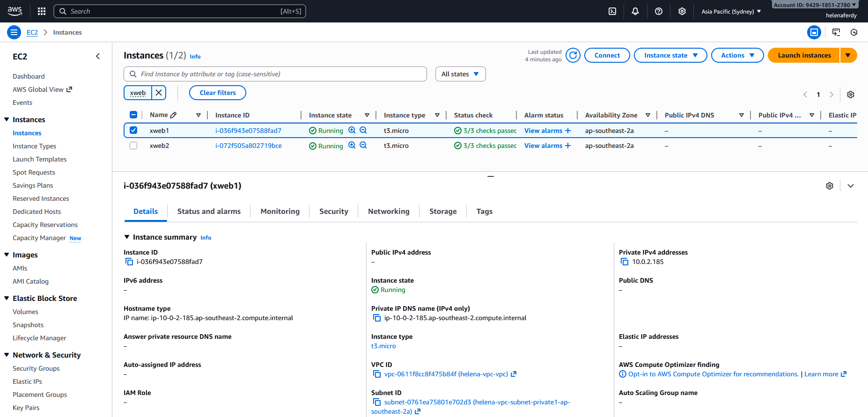The width and height of the screenshot is (868, 417).
Task: Switch to the Security tab
Action: pyautogui.click(x=333, y=212)
